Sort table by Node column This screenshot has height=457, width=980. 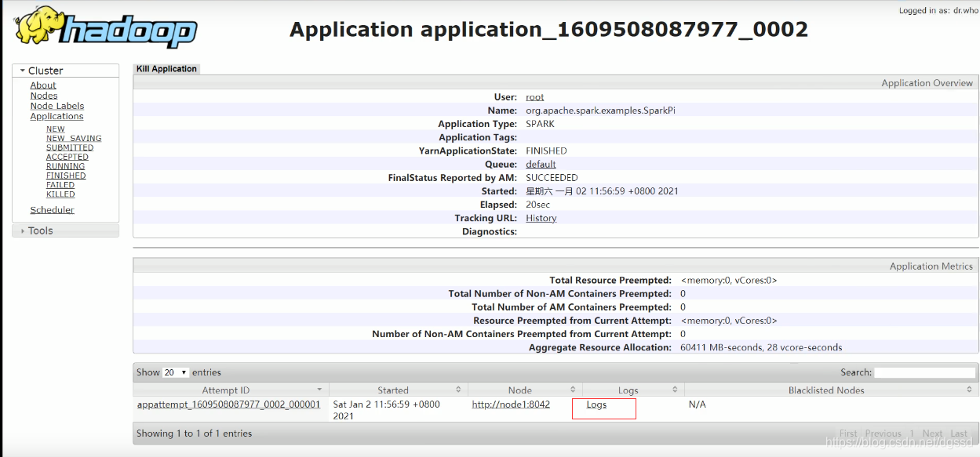click(x=525, y=390)
